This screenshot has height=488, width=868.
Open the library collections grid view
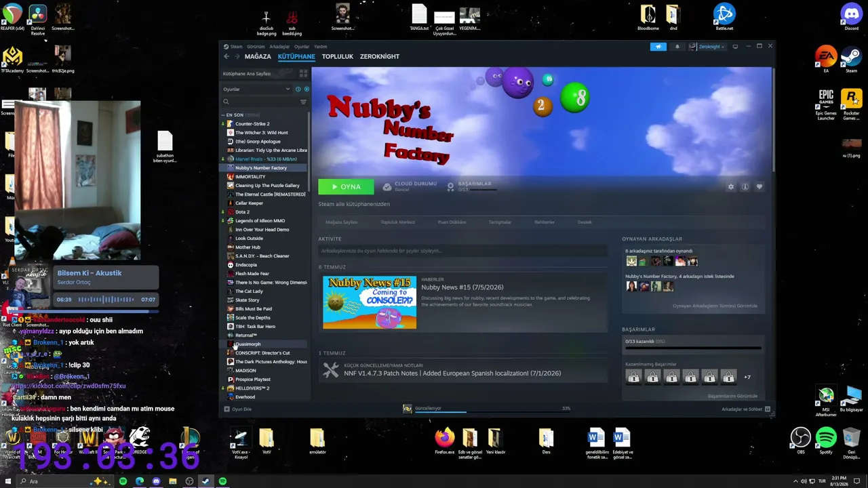(x=303, y=73)
